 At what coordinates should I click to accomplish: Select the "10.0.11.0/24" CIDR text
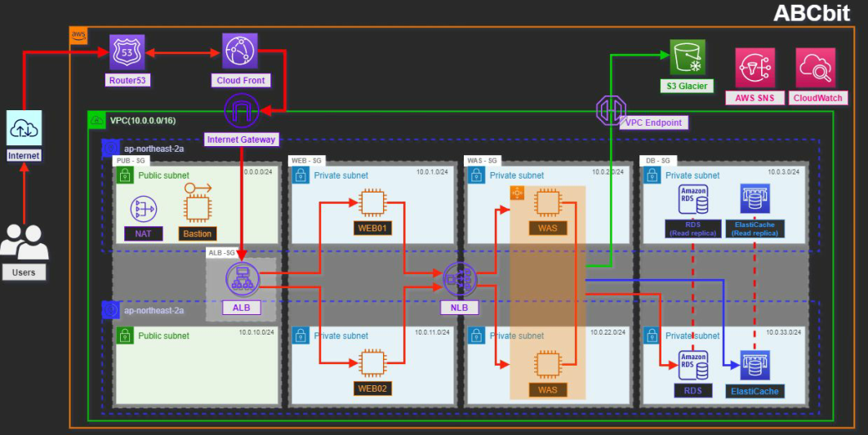pos(432,333)
